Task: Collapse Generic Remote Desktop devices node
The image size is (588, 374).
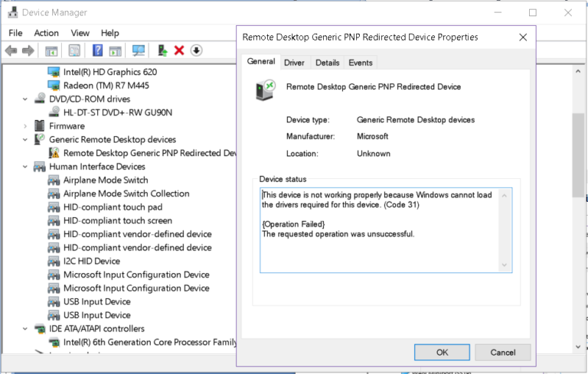Action: [25, 140]
